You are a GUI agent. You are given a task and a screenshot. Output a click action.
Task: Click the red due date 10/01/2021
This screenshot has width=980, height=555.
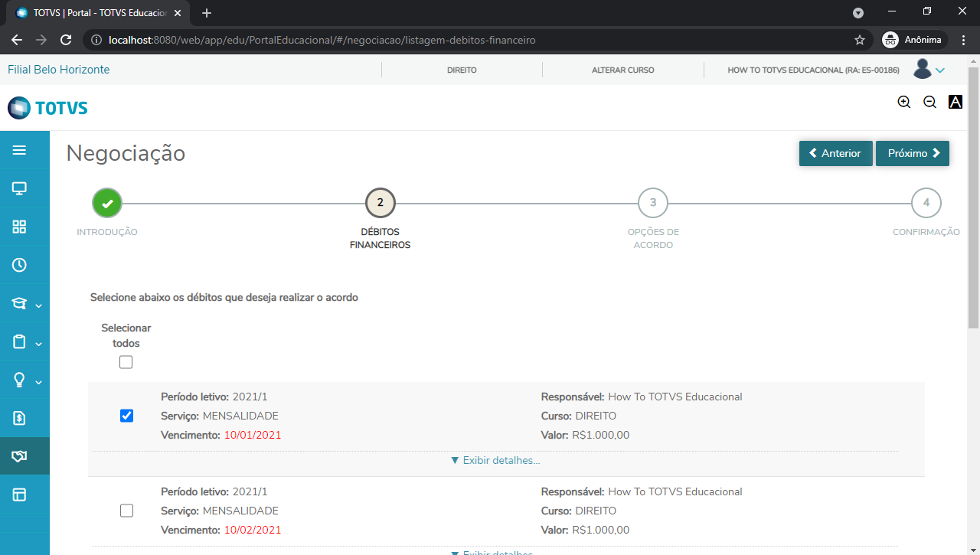(x=253, y=436)
